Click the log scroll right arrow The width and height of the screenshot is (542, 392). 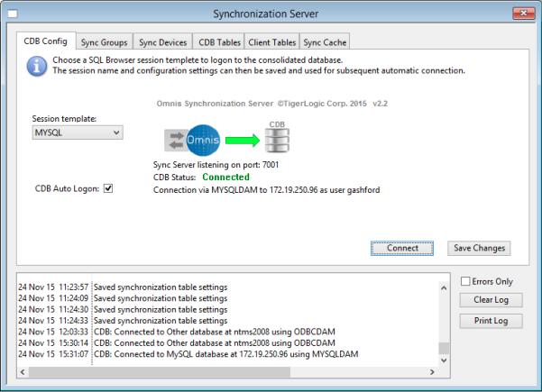click(x=432, y=372)
